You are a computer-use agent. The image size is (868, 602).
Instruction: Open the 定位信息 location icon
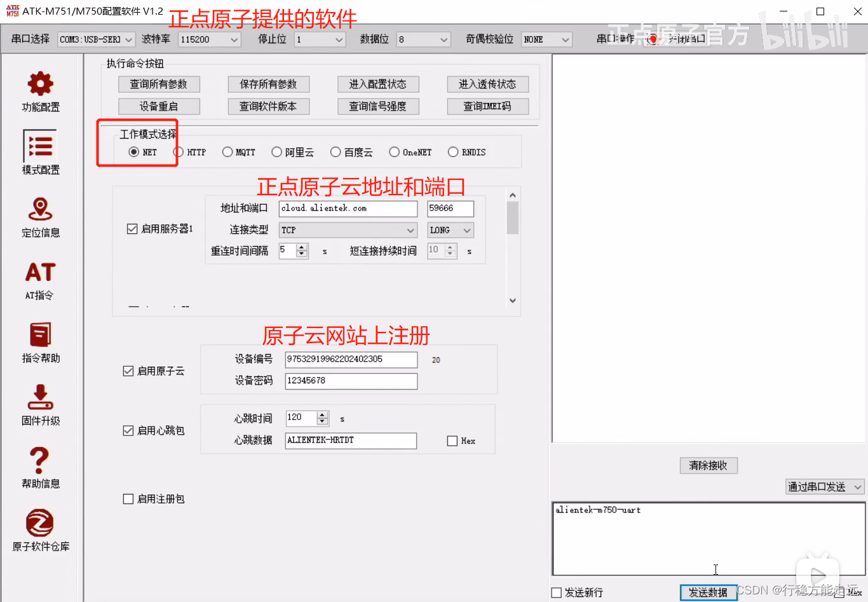click(40, 209)
